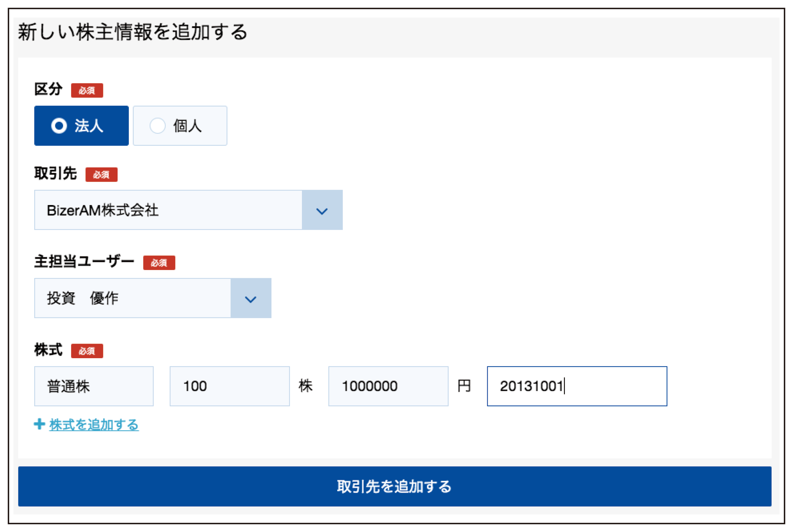Image resolution: width=793 pixels, height=532 pixels.
Task: Click the 区分 field label
Action: click(x=48, y=89)
